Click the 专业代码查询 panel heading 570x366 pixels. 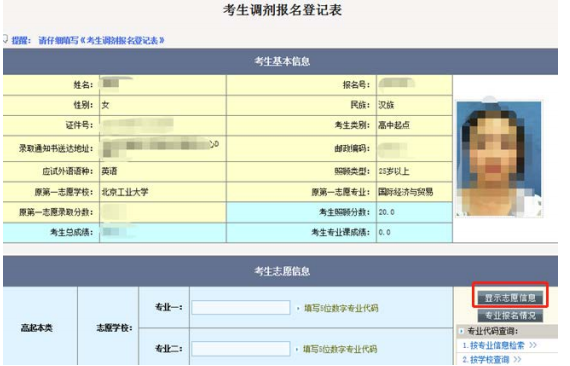[492, 331]
